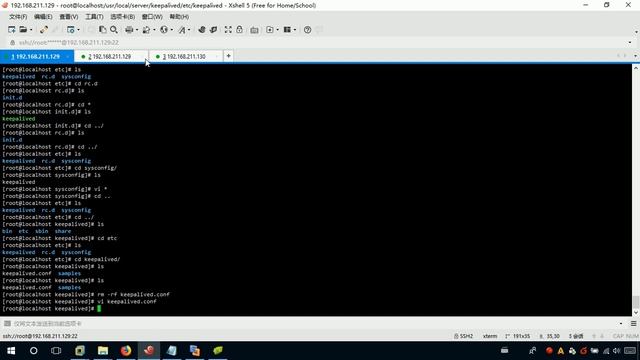
Task: Launch Xftp from the toolbar
Action: 202,30
